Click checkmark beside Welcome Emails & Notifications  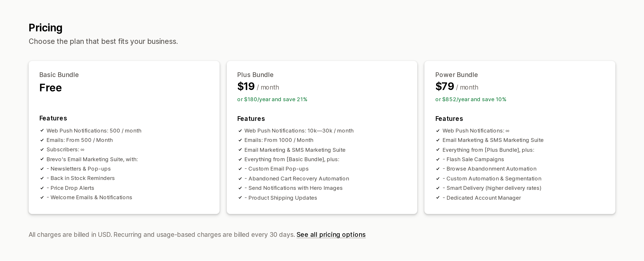(x=42, y=197)
